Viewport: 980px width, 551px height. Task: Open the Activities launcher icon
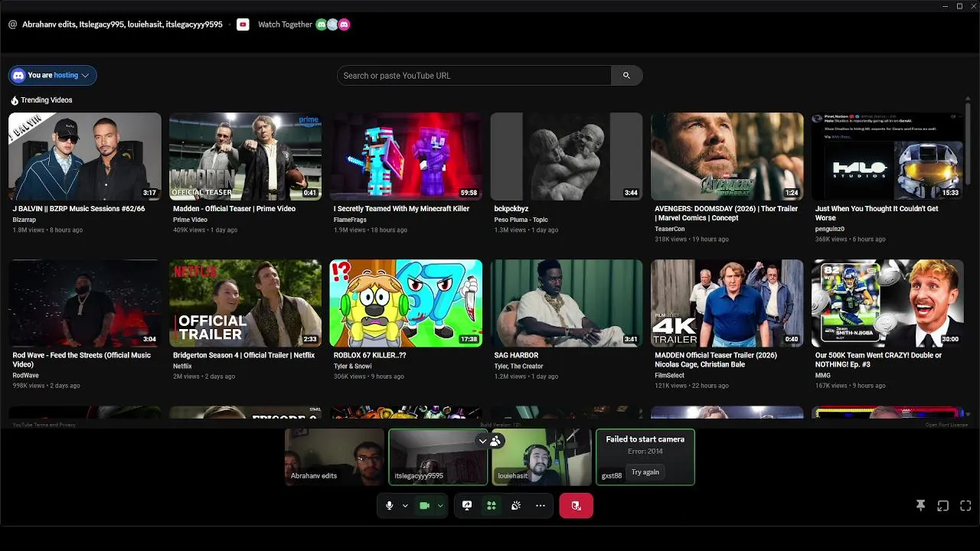coord(492,506)
